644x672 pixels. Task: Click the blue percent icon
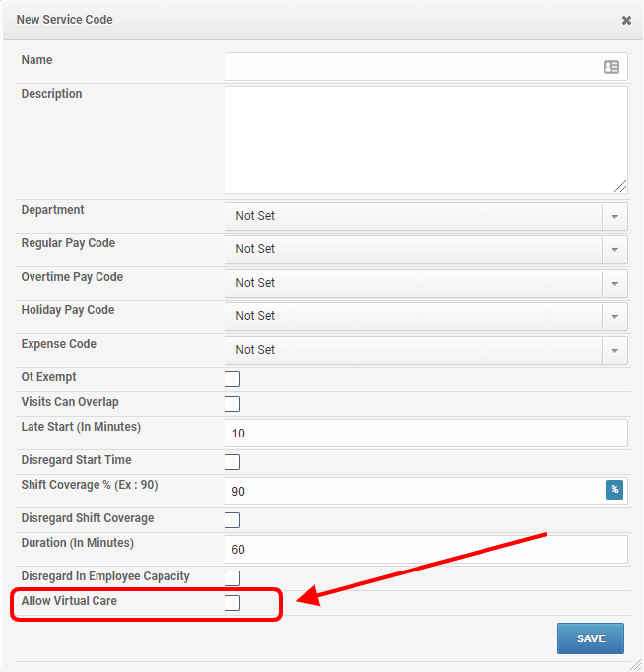614,490
